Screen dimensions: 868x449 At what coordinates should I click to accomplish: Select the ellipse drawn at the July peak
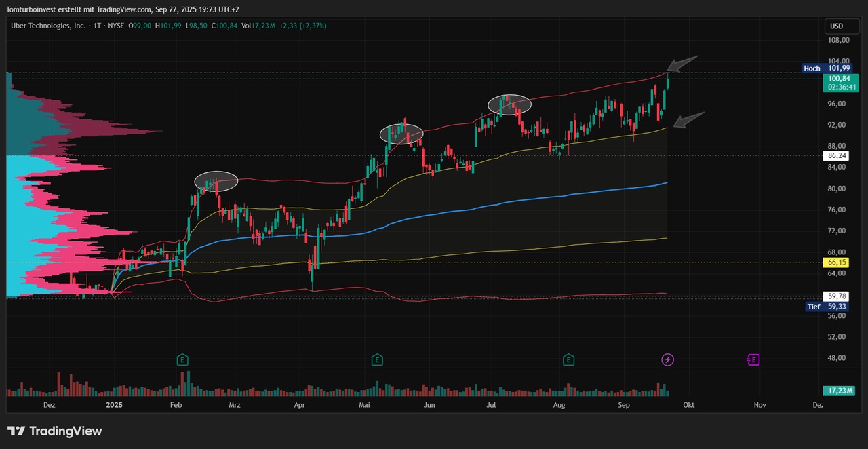click(x=509, y=104)
